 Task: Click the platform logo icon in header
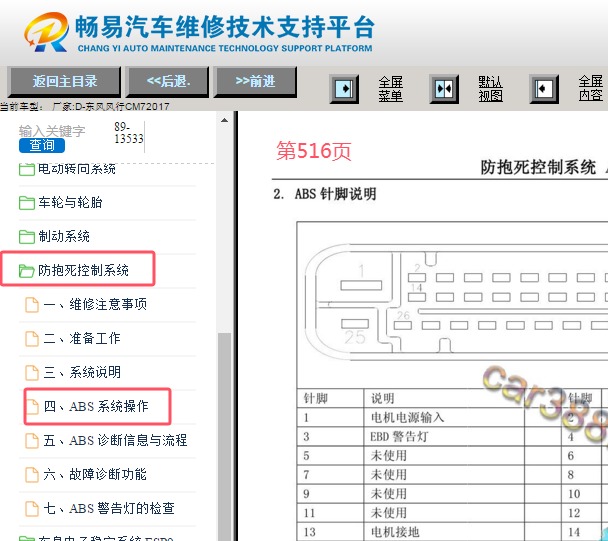[x=47, y=32]
